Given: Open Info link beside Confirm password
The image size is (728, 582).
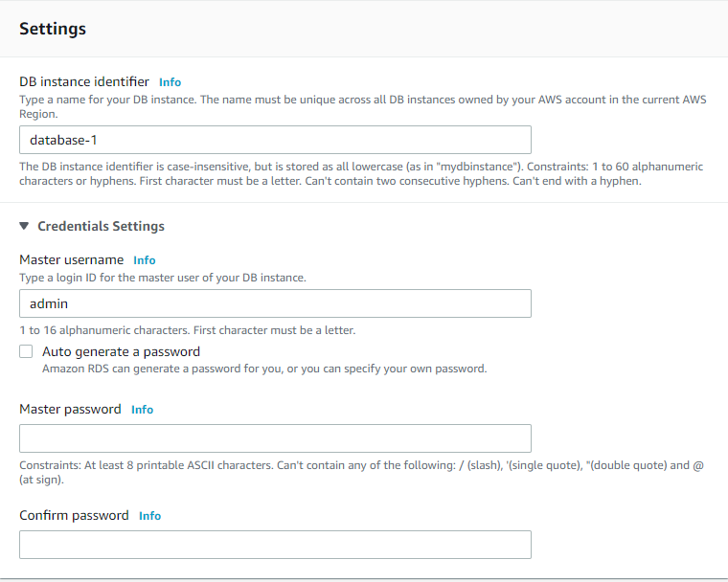Looking at the screenshot, I should click(149, 516).
